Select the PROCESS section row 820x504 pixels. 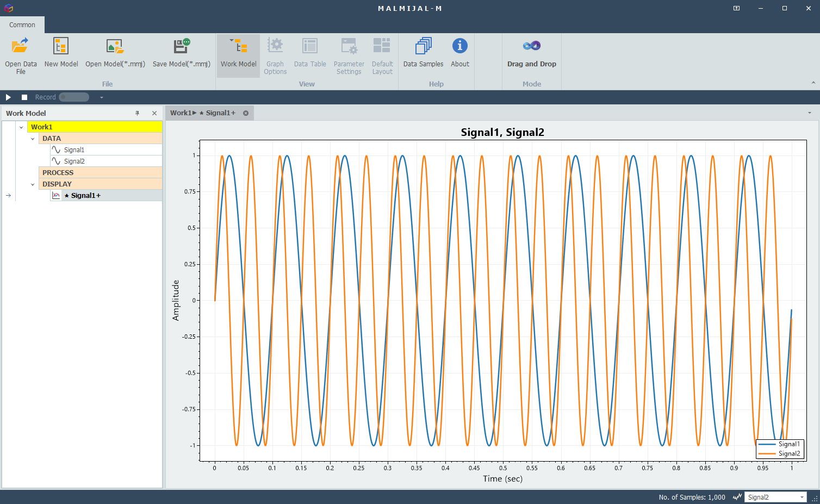[101, 173]
